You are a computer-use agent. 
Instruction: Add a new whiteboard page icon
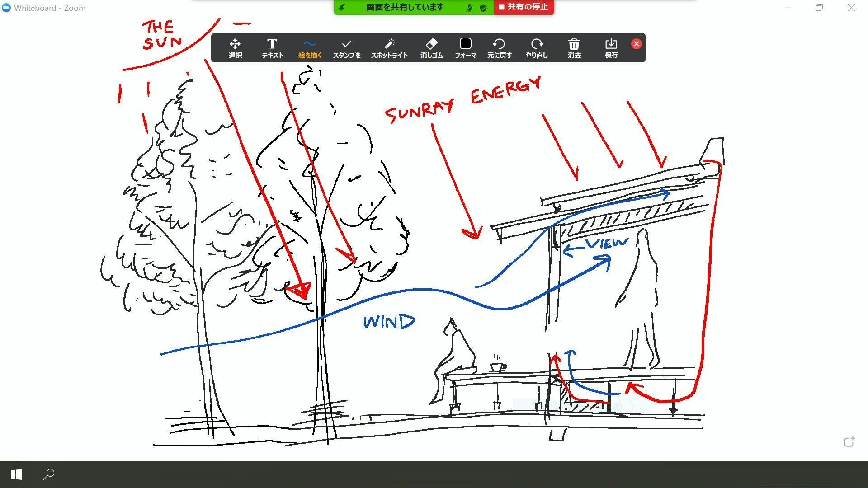click(849, 441)
